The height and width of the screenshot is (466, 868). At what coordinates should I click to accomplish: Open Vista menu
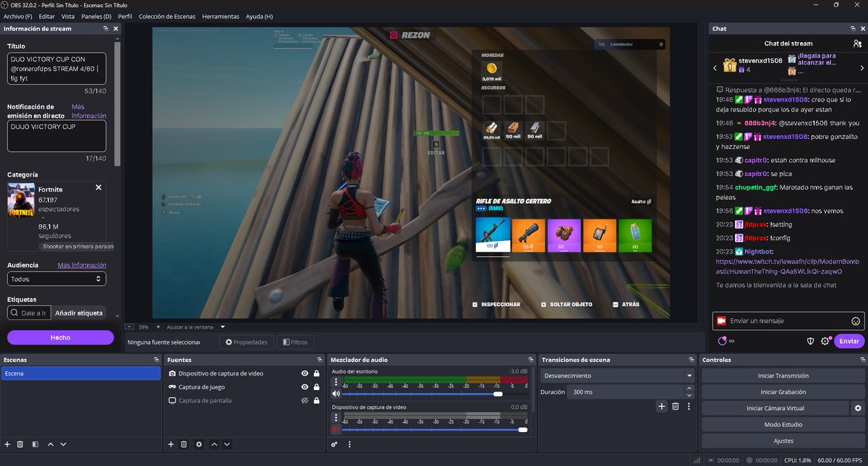[x=68, y=16]
